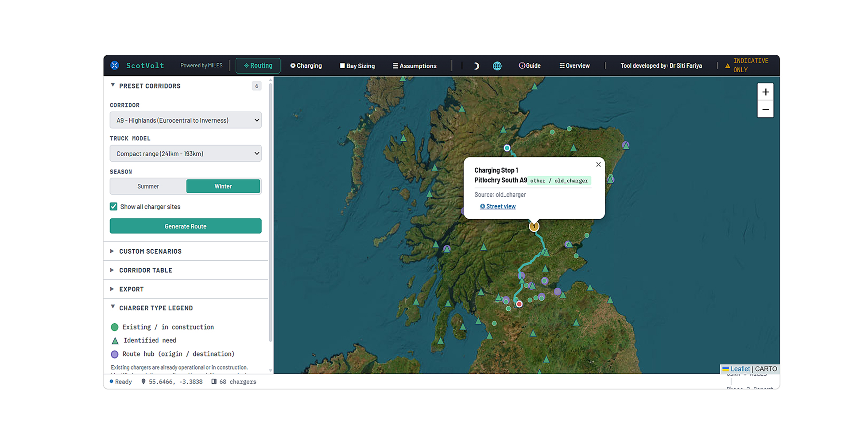Screen dimensions: 868x425
Task: Click the Identified need triangle legend icon
Action: tap(115, 340)
